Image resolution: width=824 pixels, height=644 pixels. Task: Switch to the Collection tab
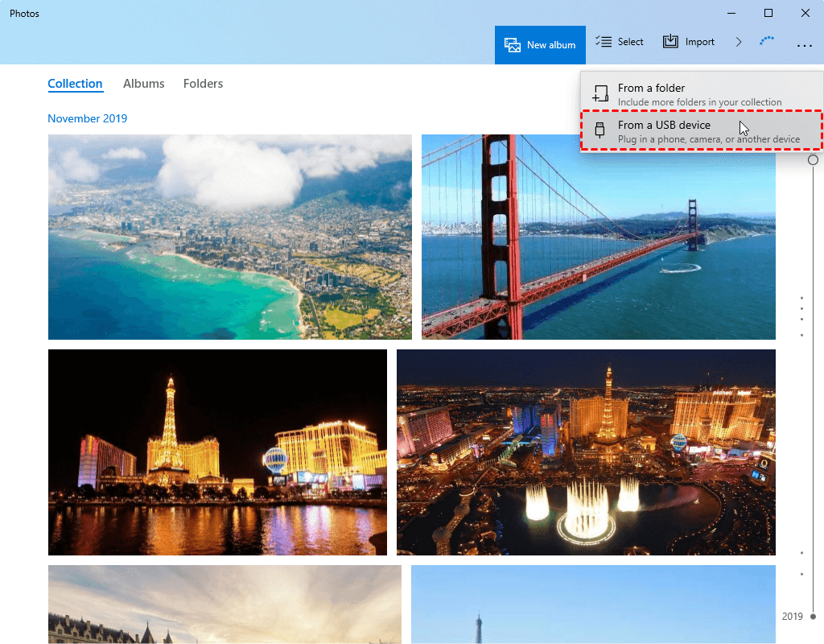(75, 84)
